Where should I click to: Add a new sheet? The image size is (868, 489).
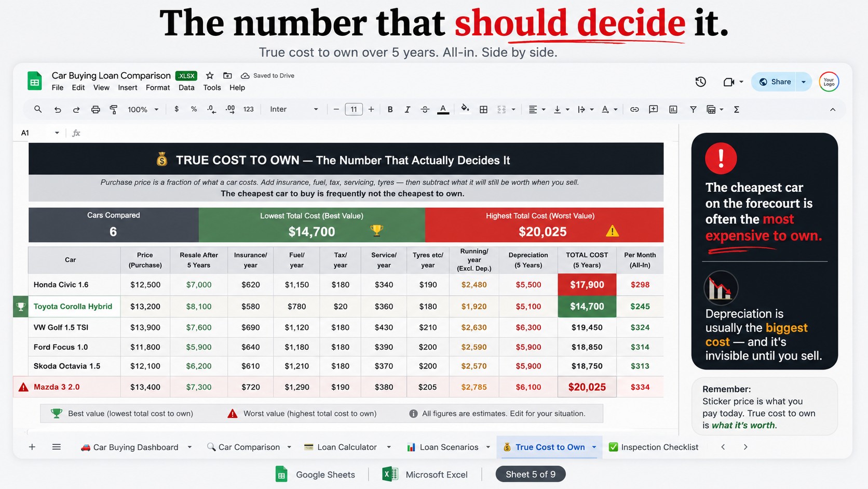(x=32, y=447)
